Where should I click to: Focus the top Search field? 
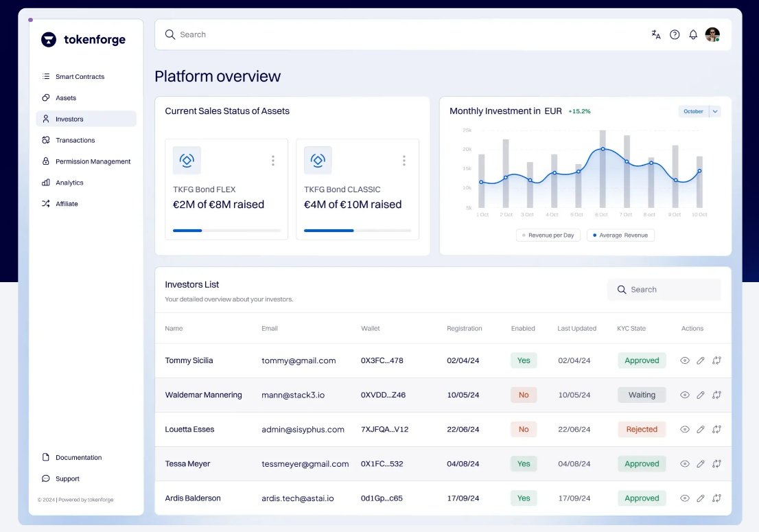click(x=443, y=34)
